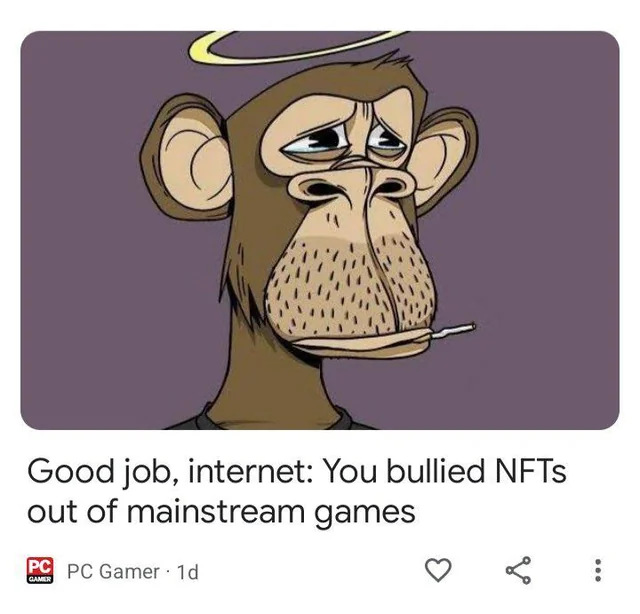Click the PC Gamer logo icon

coord(40,570)
